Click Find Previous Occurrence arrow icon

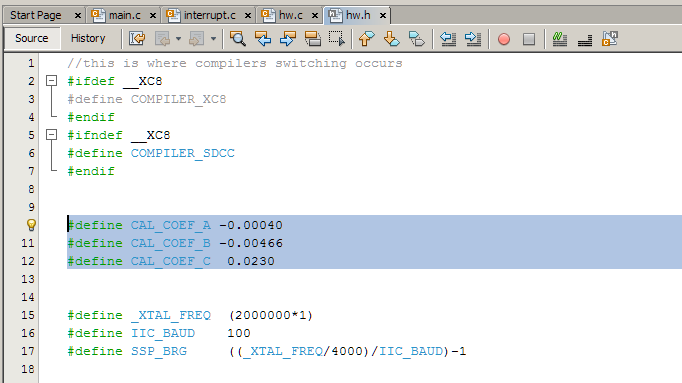pos(263,39)
